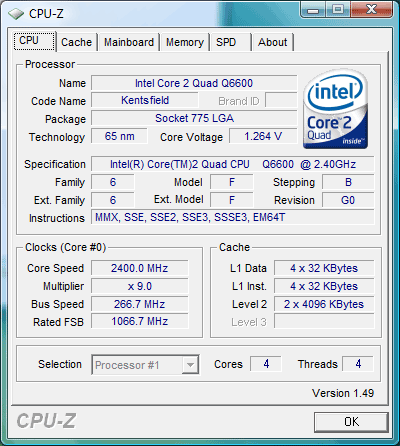Viewport: 400px width, 446px height.
Task: Open the SPD tab
Action: tap(230, 42)
